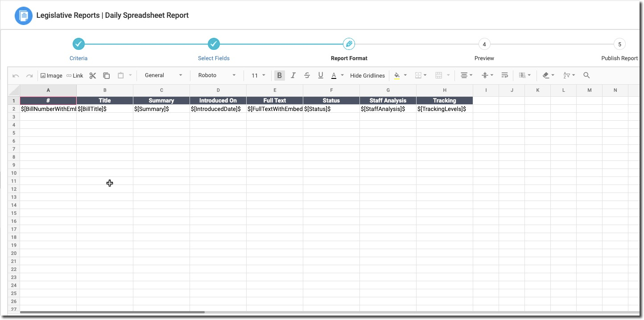Select the 'Summary' header cell
The width and height of the screenshot is (644, 320).
point(161,101)
